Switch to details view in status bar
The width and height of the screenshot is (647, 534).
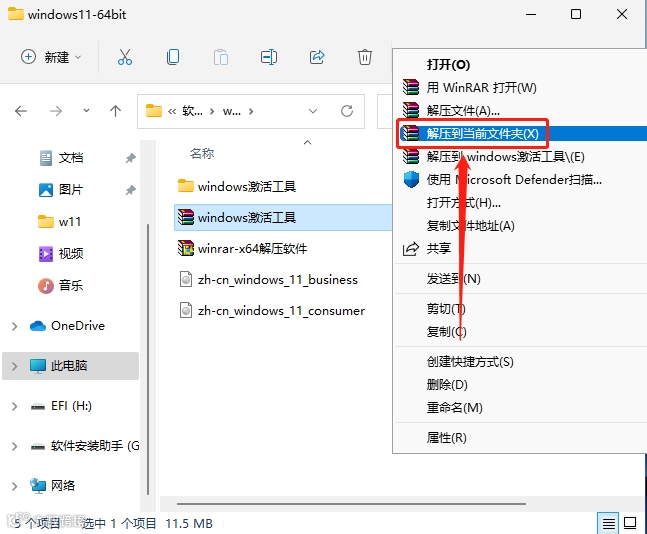[608, 524]
